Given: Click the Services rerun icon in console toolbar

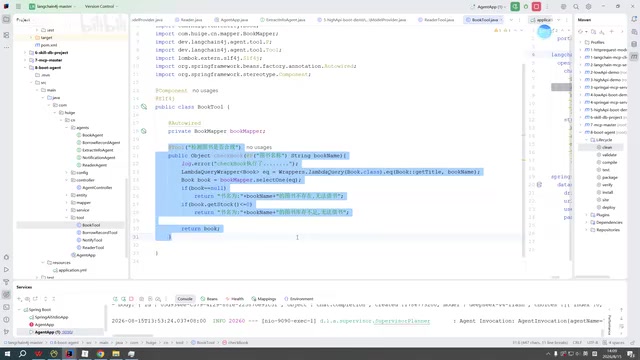Looking at the screenshot, I should pos(115,299).
